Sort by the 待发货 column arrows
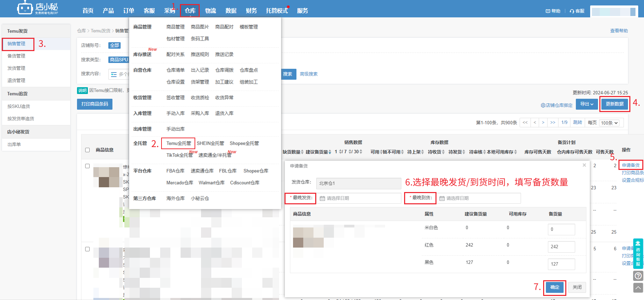This screenshot has height=300, width=644. click(x=464, y=152)
